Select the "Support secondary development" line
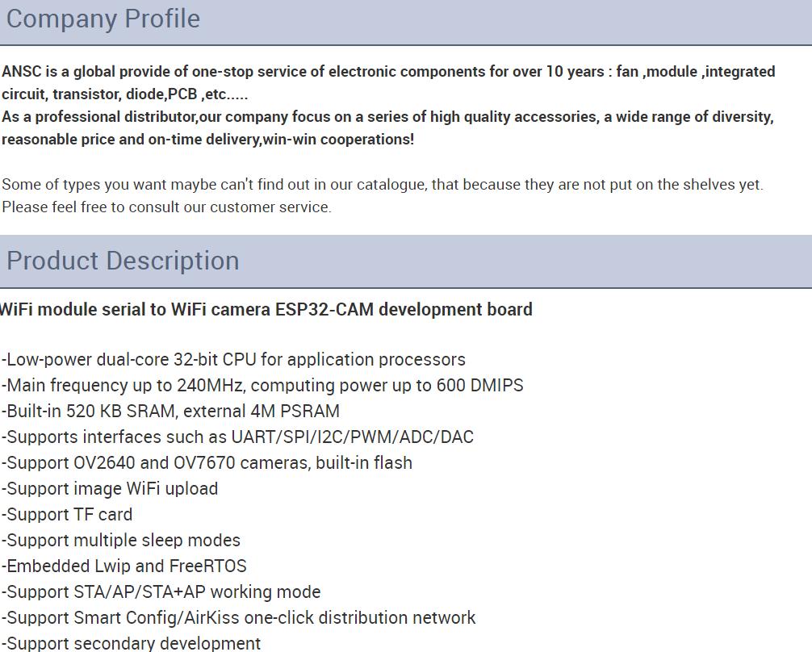The image size is (812, 652). click(132, 643)
